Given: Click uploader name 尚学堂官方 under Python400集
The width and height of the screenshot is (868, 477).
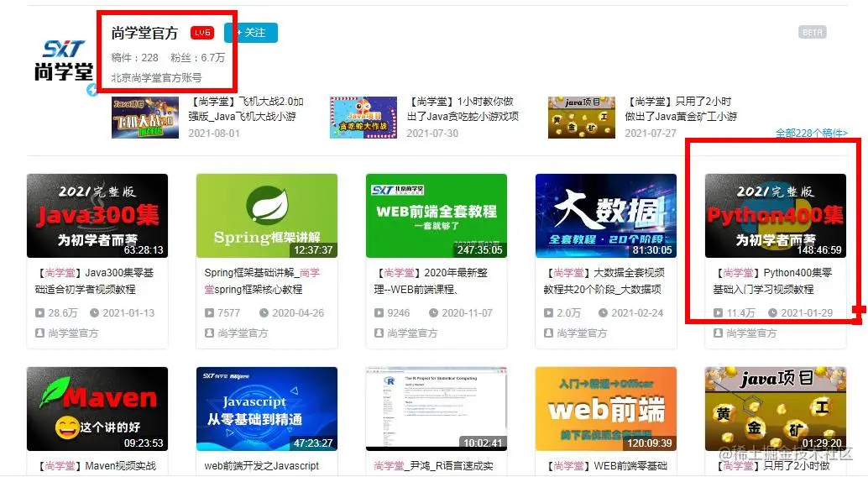Looking at the screenshot, I should (751, 333).
